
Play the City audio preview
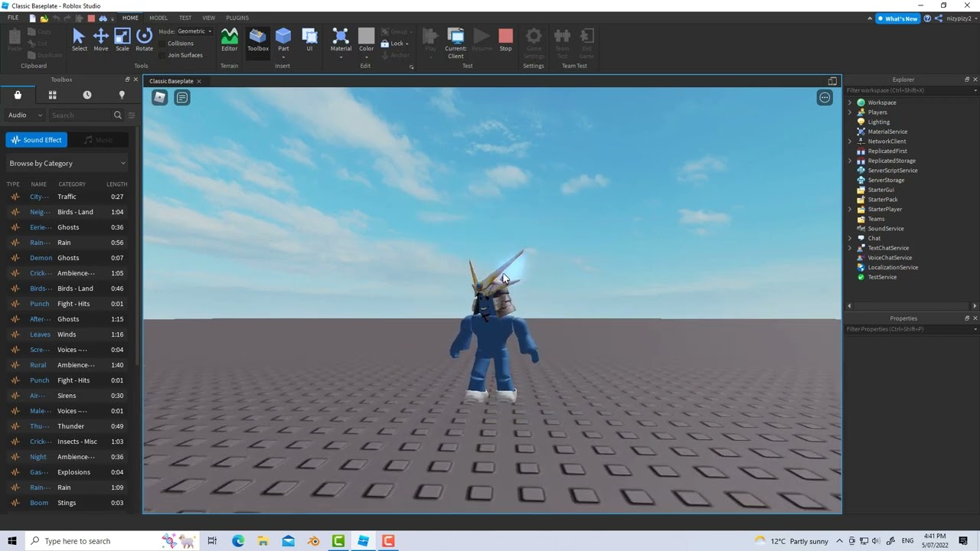coord(15,197)
